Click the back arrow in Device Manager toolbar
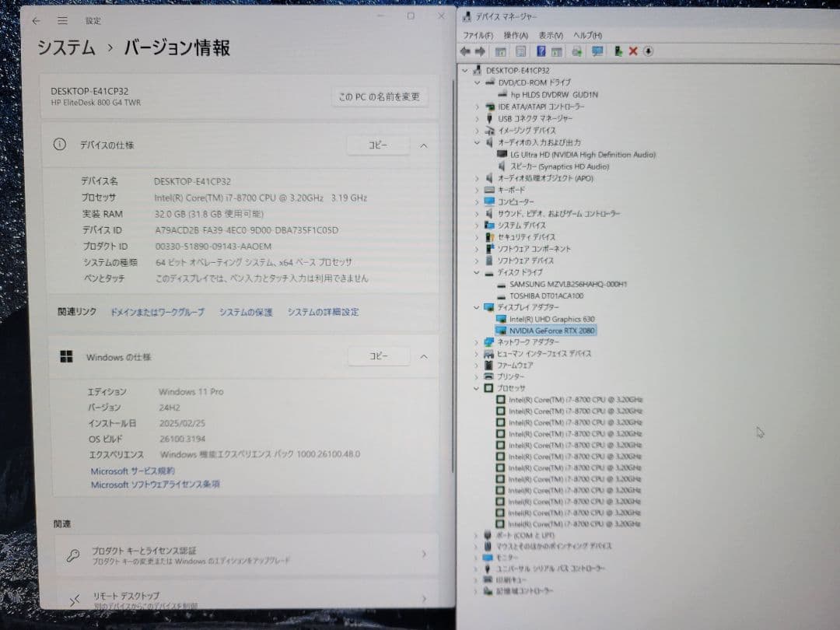 (465, 51)
